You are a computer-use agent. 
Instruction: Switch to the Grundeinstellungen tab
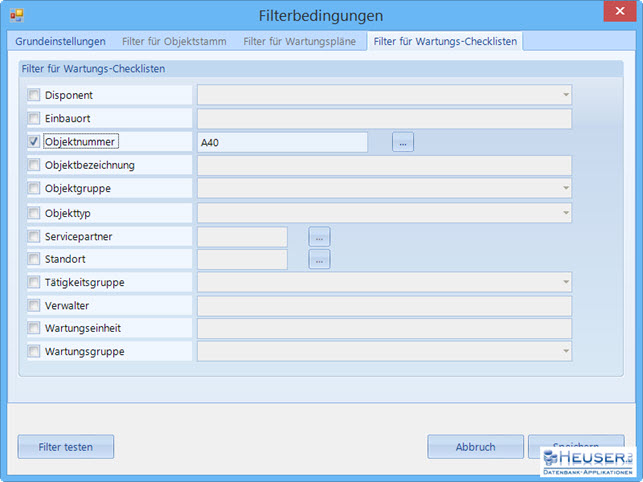(x=60, y=41)
